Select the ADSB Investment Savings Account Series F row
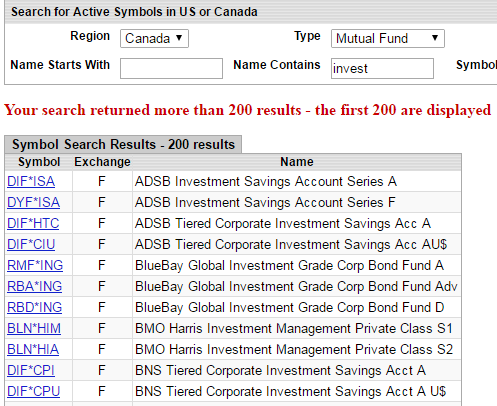Image resolution: width=497 pixels, height=406 pixels. pos(233,203)
